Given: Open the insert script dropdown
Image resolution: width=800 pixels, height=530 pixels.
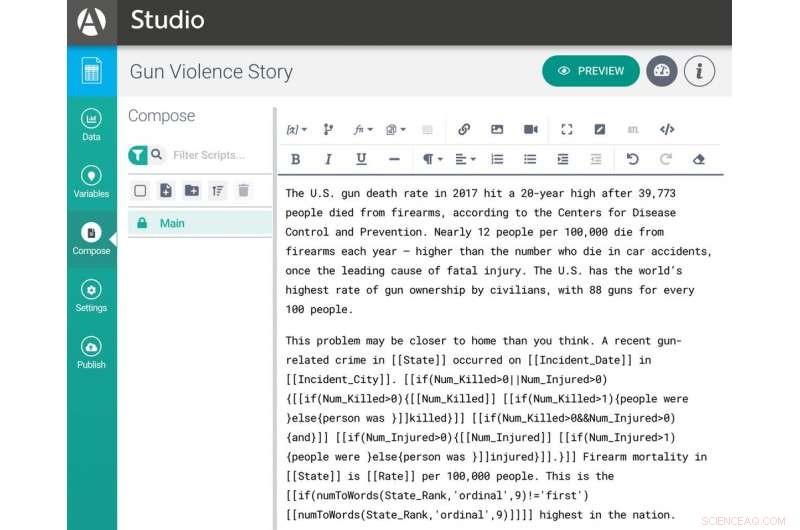Looking at the screenshot, I should click(395, 130).
